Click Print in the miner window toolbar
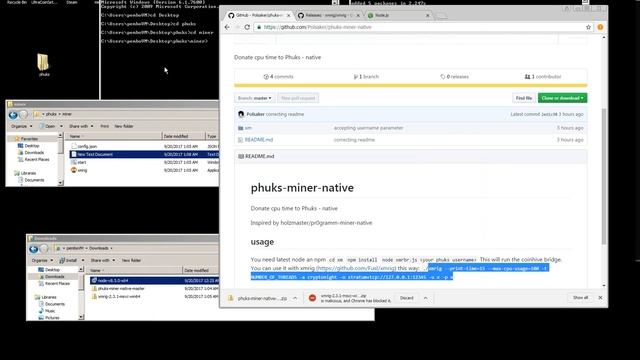 click(x=104, y=126)
